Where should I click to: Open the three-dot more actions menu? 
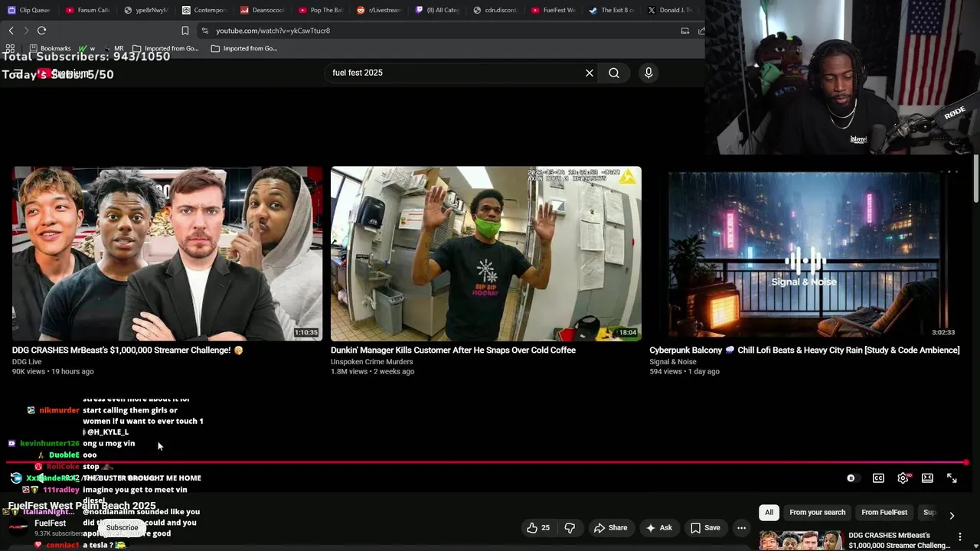[741, 527]
